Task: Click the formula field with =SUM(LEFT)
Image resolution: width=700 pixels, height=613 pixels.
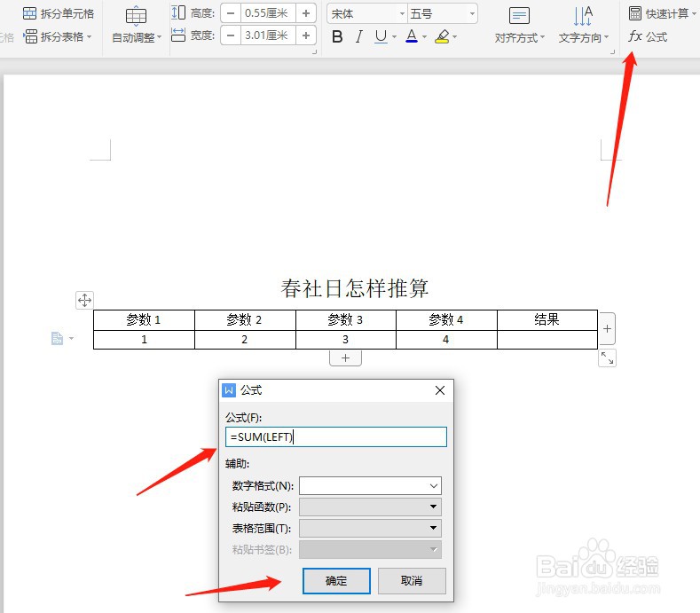Action: point(336,436)
